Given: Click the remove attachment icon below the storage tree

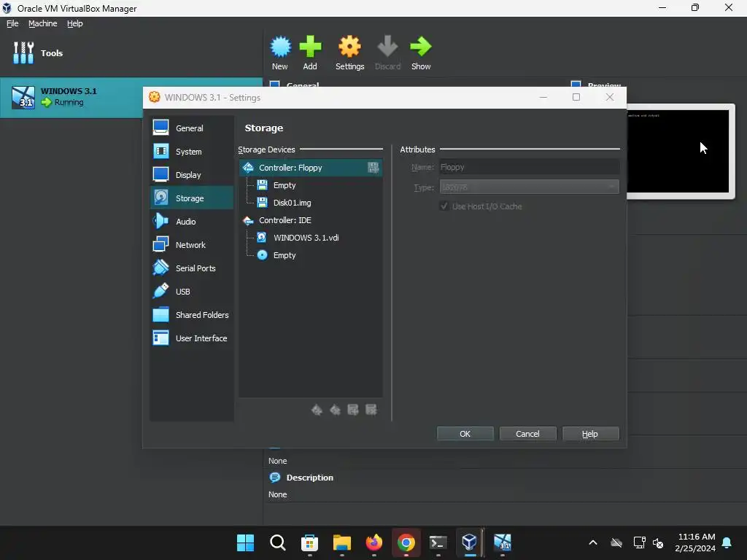Looking at the screenshot, I should pyautogui.click(x=371, y=410).
